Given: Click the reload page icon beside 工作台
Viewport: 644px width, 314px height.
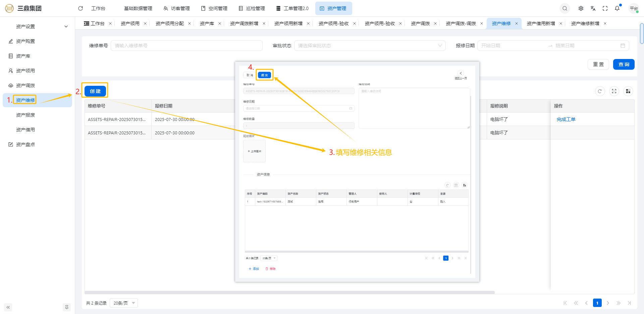Looking at the screenshot, I should pos(80,8).
